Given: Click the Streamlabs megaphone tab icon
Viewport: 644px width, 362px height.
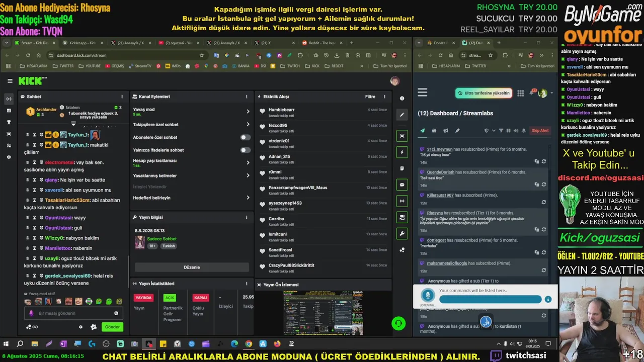Looking at the screenshot, I should (x=445, y=131).
